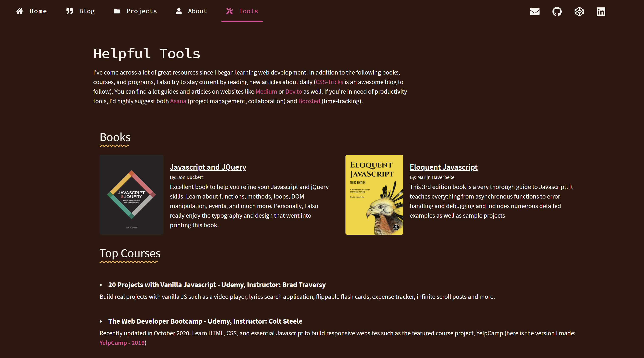Click the folder icon beside Projects
Viewport: 644px width, 358px height.
point(117,11)
